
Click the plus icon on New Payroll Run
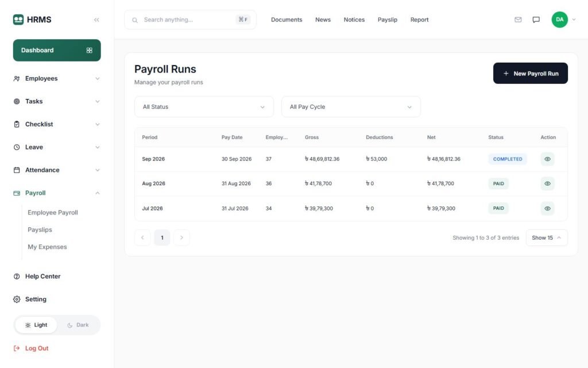[506, 74]
